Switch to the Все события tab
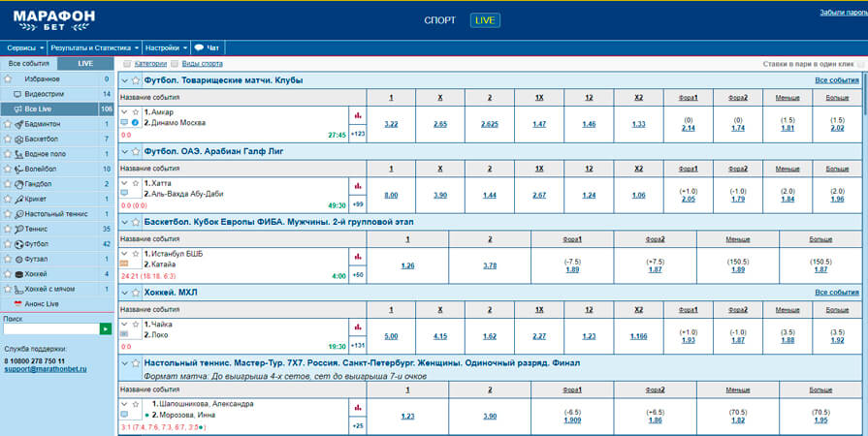868x436 pixels. click(29, 64)
